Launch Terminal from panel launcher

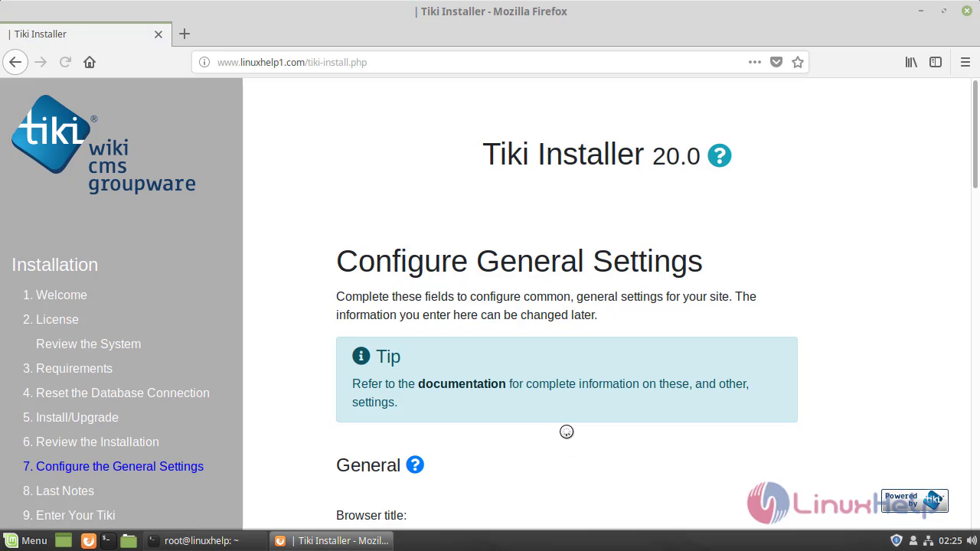(x=108, y=540)
